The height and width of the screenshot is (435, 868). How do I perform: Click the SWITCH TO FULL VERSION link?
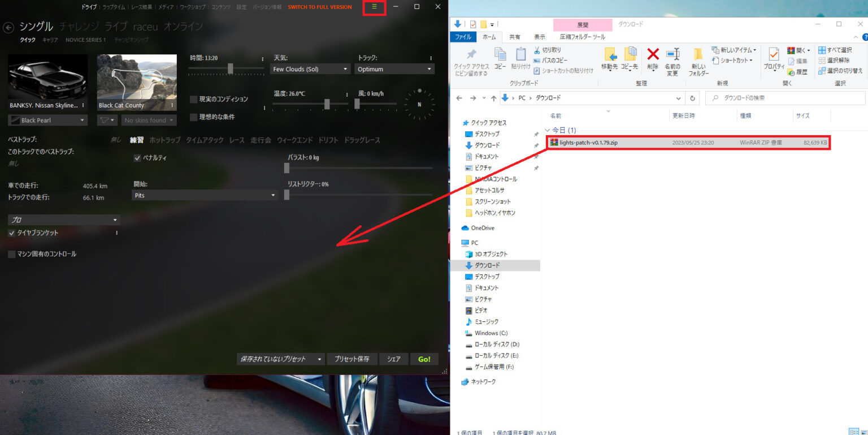[x=319, y=7]
